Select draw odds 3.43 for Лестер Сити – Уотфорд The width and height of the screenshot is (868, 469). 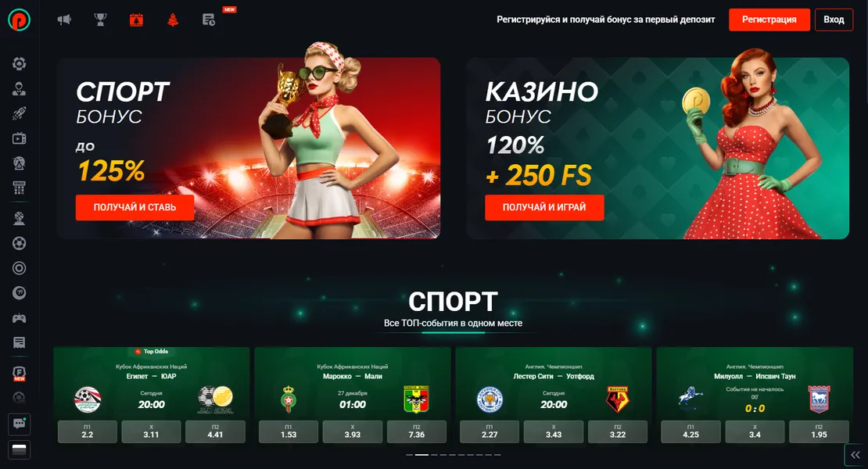click(x=554, y=431)
